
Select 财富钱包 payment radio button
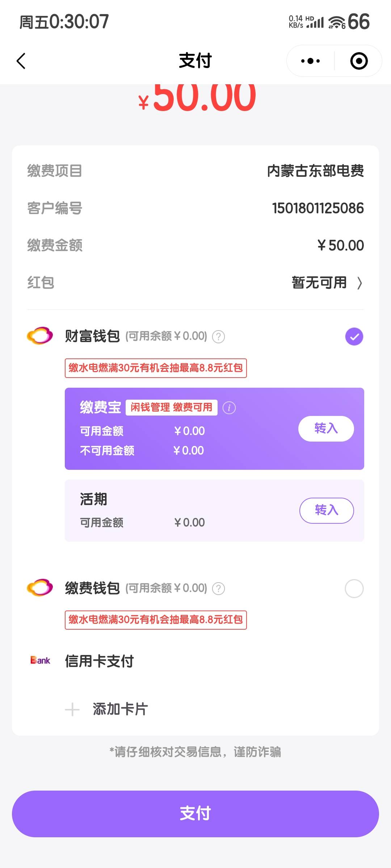(354, 337)
